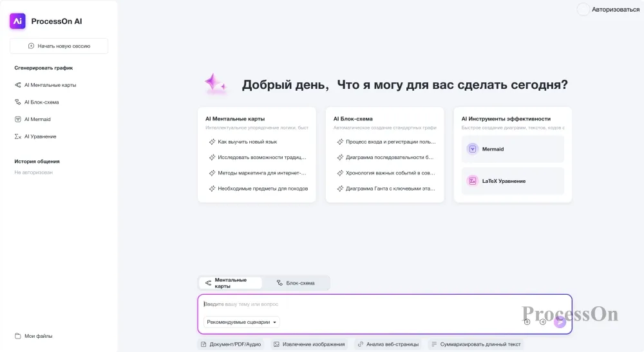Click the purple Mermaid card icon
The image size is (644, 352).
pyautogui.click(x=473, y=149)
